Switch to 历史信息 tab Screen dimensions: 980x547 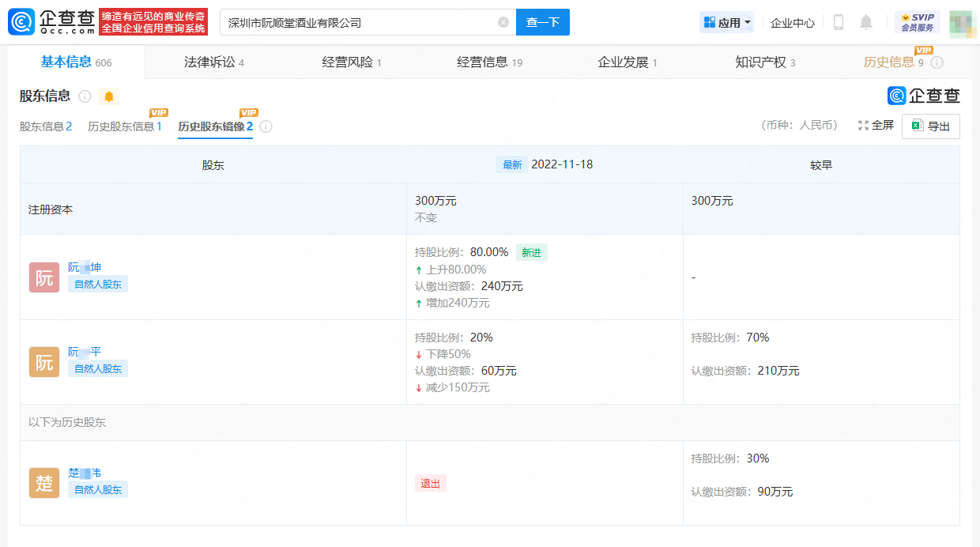click(894, 62)
